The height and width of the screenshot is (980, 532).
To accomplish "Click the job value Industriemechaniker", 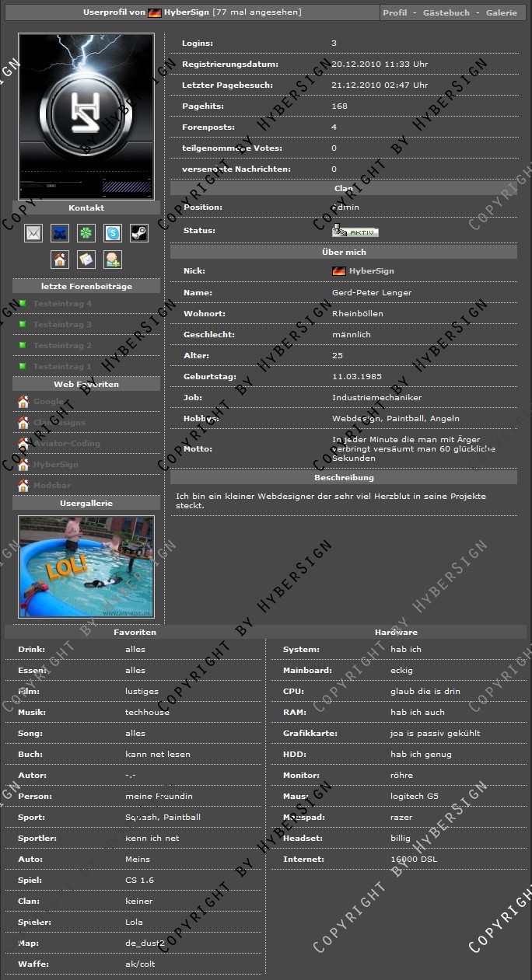I will (x=376, y=397).
